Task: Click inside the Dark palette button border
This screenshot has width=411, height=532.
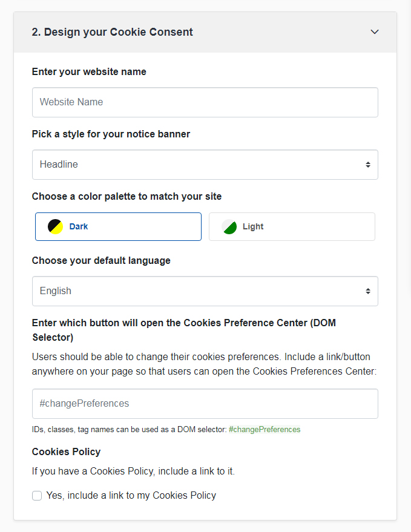Action: click(117, 226)
